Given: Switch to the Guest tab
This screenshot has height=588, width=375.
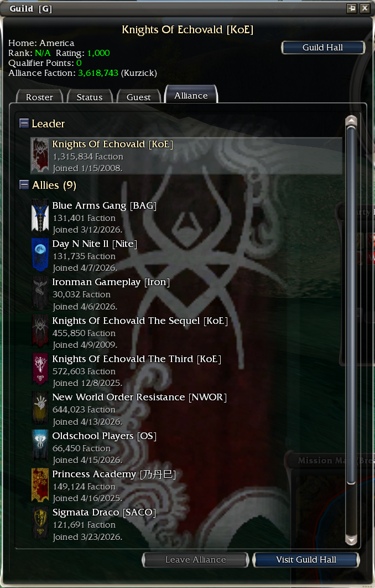Looking at the screenshot, I should click(139, 97).
